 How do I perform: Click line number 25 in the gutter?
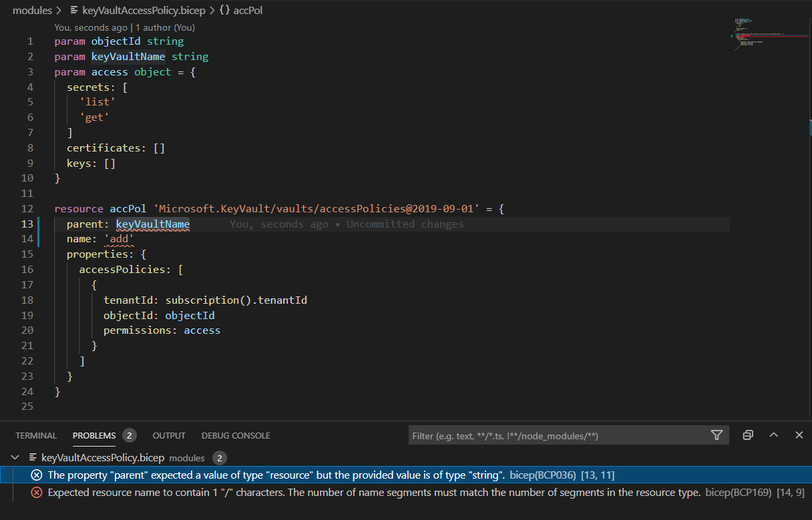[27, 407]
